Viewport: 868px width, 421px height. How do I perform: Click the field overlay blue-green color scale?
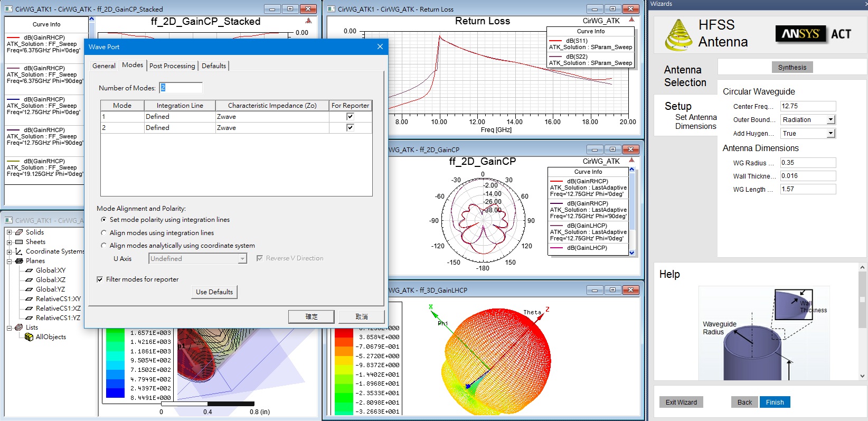pos(115,363)
